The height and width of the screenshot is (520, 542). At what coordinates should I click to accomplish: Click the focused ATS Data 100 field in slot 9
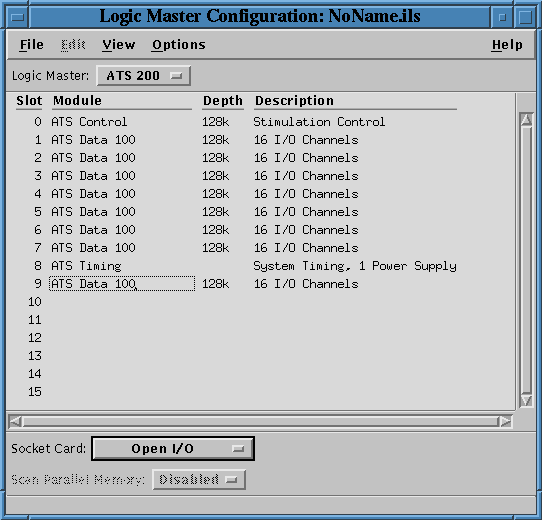(122, 284)
